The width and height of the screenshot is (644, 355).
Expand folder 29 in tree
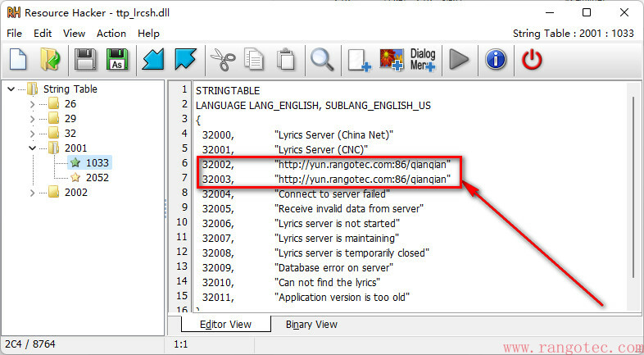[33, 119]
